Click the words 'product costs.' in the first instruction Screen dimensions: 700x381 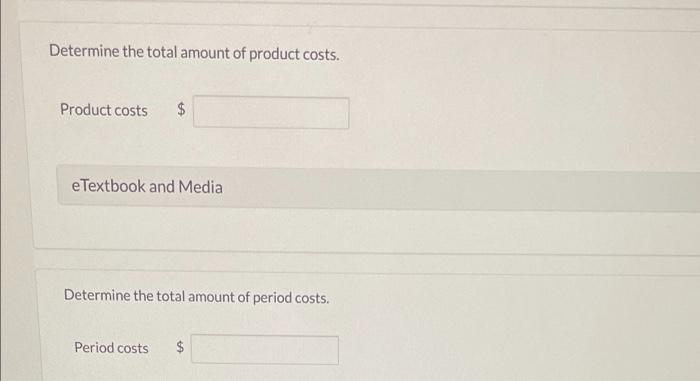pos(294,54)
